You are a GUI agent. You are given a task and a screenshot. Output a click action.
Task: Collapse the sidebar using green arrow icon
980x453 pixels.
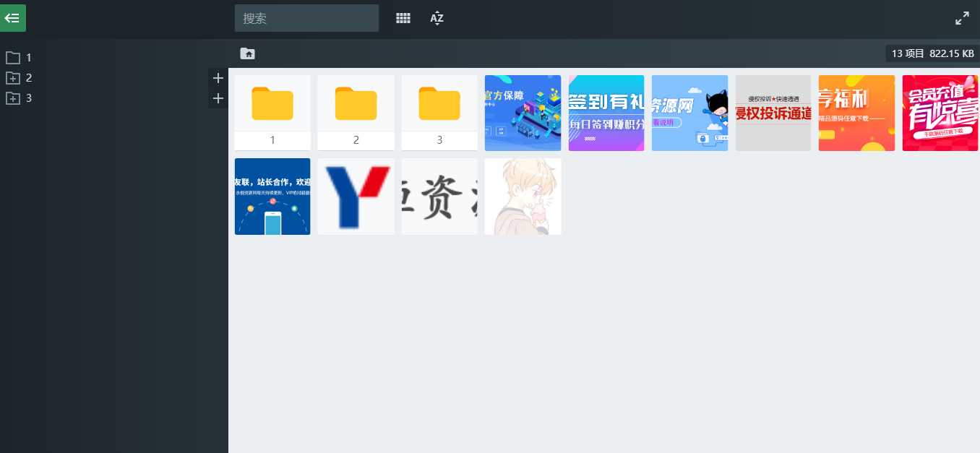pos(12,17)
